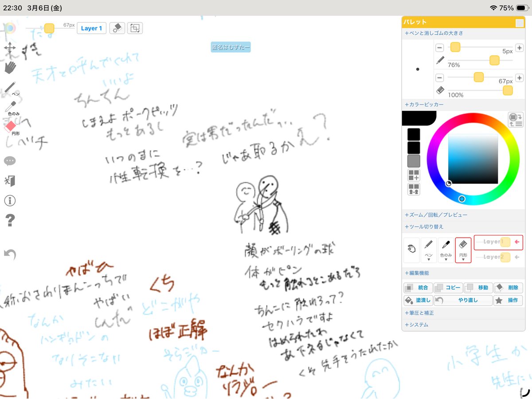Click the top toolbar size slider handle
Screen dimensions: 532x399
tap(49, 28)
